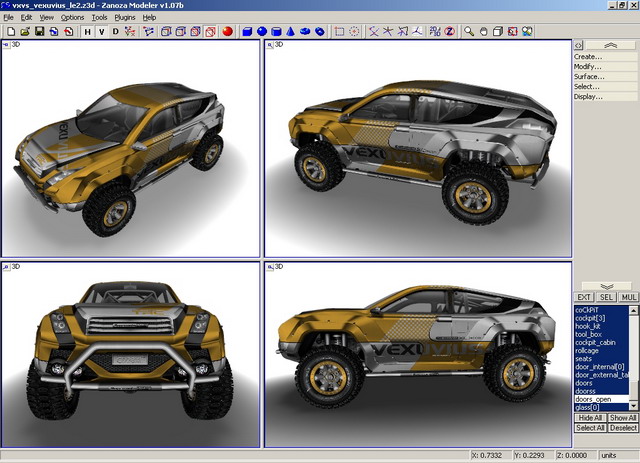The height and width of the screenshot is (463, 640).
Task: Select doors_open in the object list
Action: pos(593,399)
